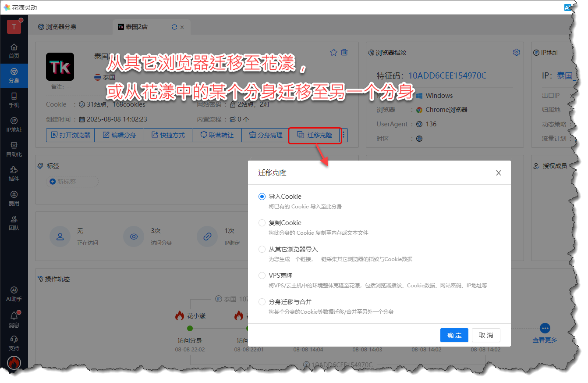The height and width of the screenshot is (383, 588).
Task: Click 查看更多 to view more history
Action: 545,340
